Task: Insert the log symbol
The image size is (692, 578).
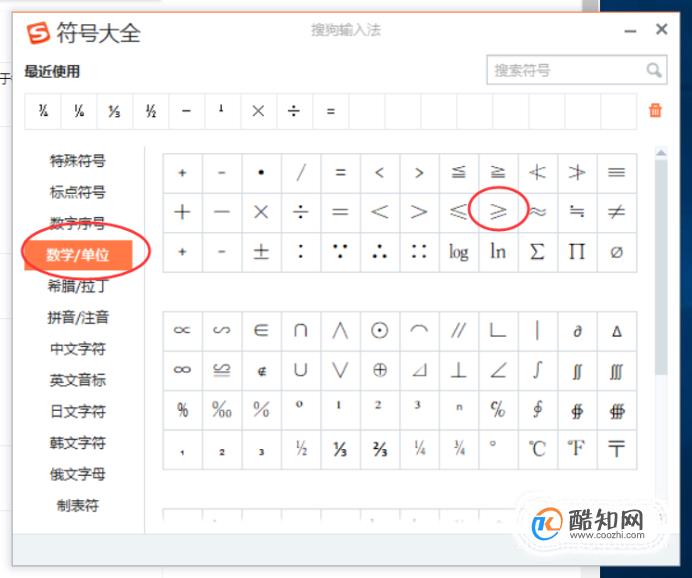Action: pyautogui.click(x=459, y=252)
